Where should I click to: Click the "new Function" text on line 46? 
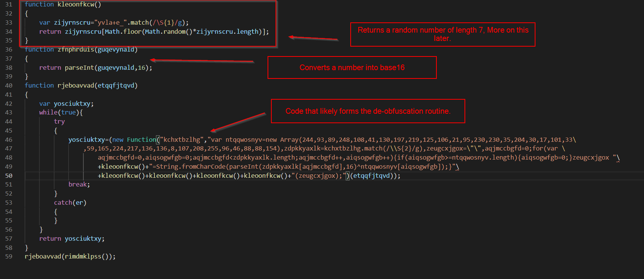tap(134, 139)
